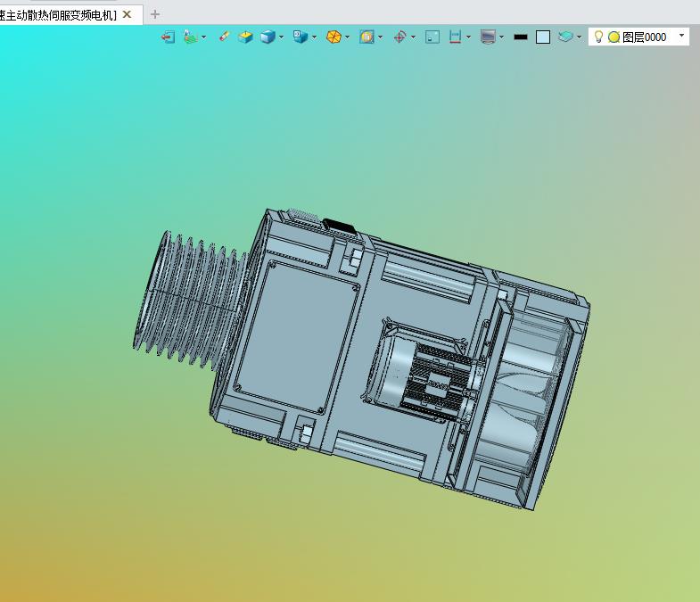Expand the blue cube display mode arrow
The width and height of the screenshot is (700, 602).
[281, 37]
